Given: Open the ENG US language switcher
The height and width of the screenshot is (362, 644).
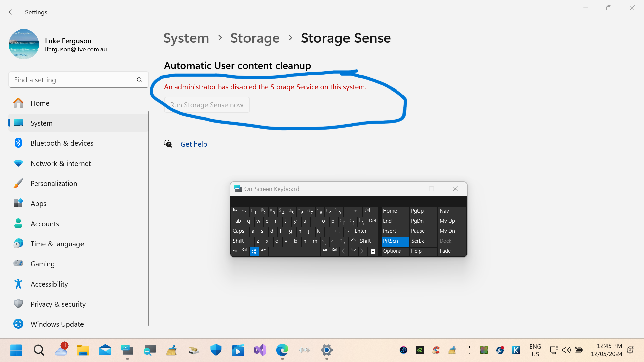Looking at the screenshot, I should pyautogui.click(x=535, y=350).
